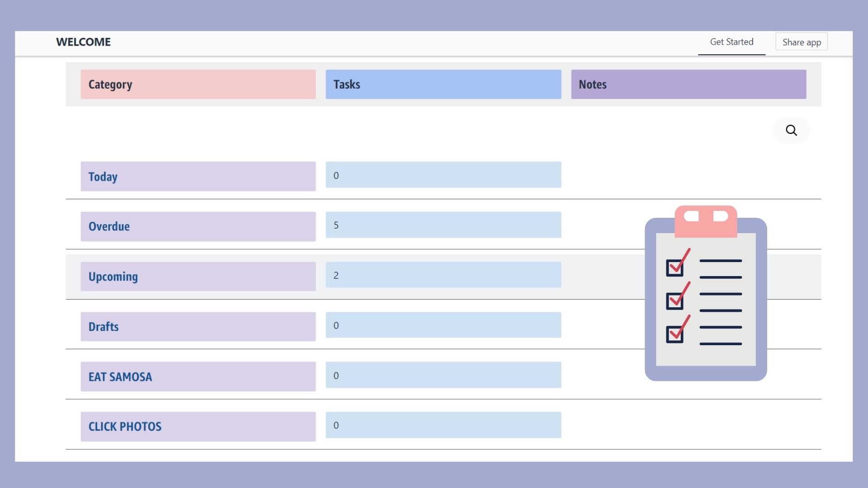The width and height of the screenshot is (868, 488).
Task: Click the middle checkmark box on clipboard
Action: coord(675,301)
